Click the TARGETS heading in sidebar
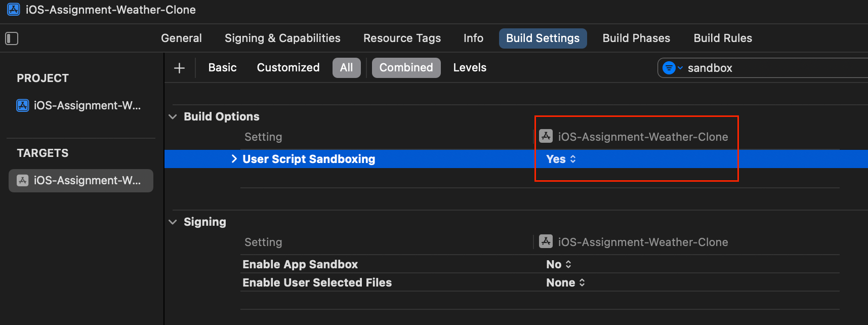The height and width of the screenshot is (325, 868). [43, 153]
